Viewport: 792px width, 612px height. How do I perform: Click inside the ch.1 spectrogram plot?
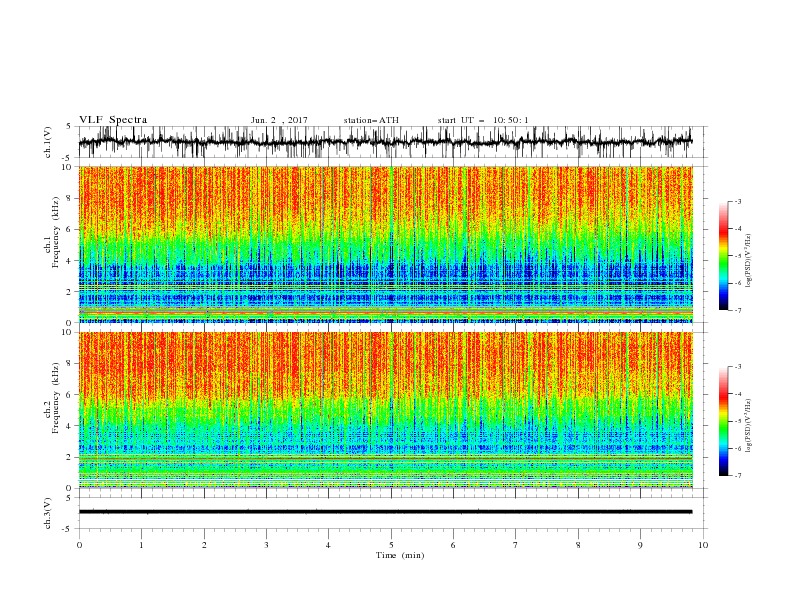point(385,244)
